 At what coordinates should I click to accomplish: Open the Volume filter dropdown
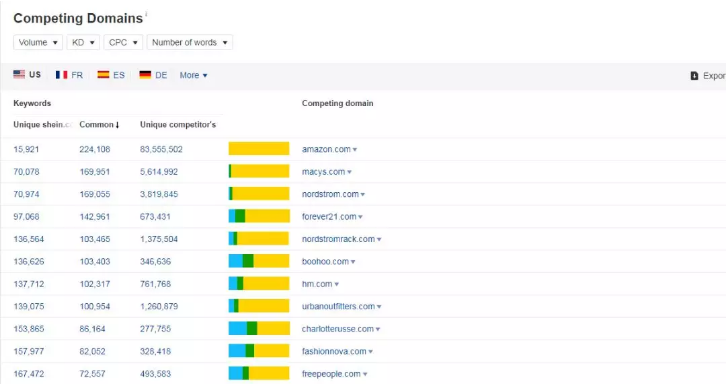(38, 42)
